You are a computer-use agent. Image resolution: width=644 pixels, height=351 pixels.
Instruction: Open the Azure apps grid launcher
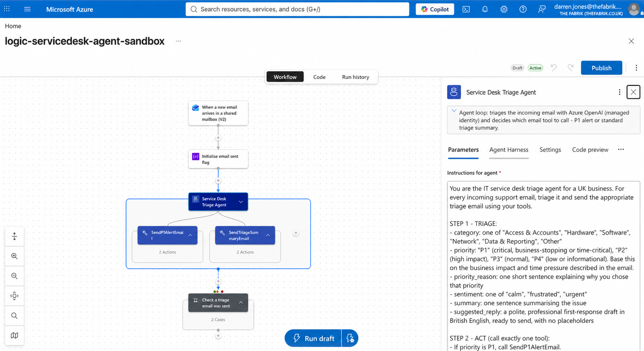coord(7,9)
